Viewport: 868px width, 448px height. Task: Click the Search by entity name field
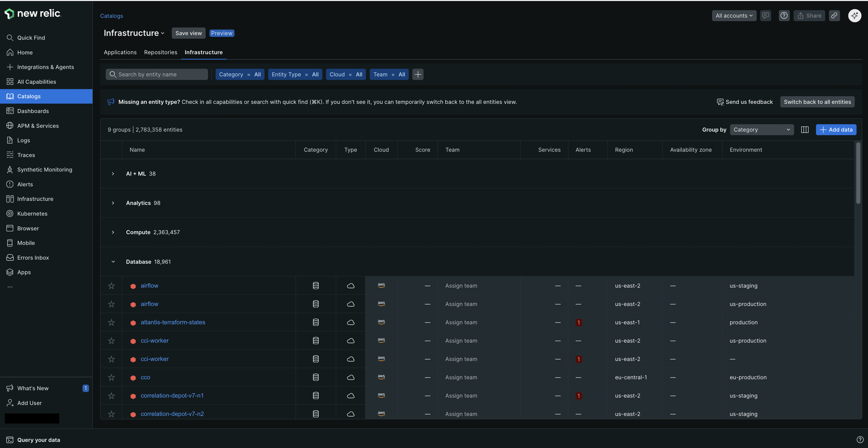157,74
